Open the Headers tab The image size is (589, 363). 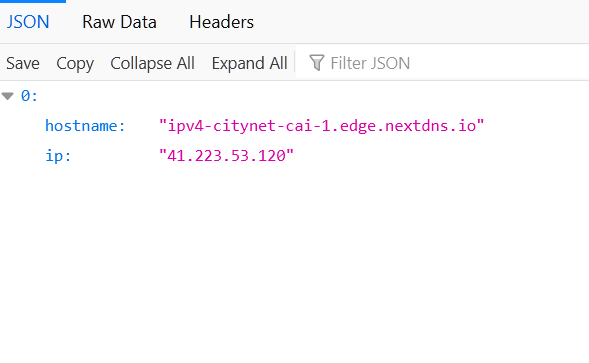coord(221,22)
